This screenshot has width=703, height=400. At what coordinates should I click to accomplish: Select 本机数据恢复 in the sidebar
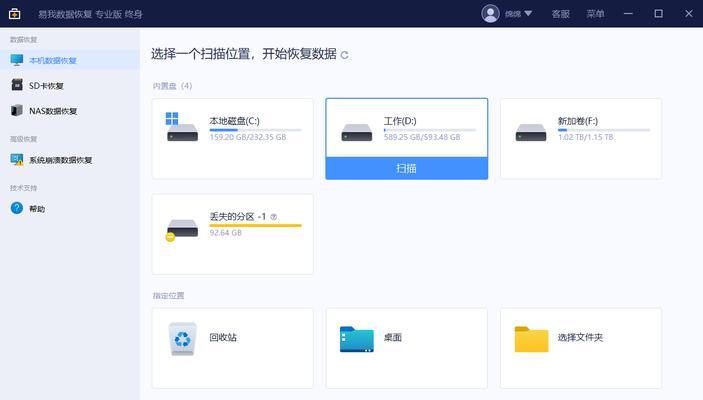pos(69,60)
